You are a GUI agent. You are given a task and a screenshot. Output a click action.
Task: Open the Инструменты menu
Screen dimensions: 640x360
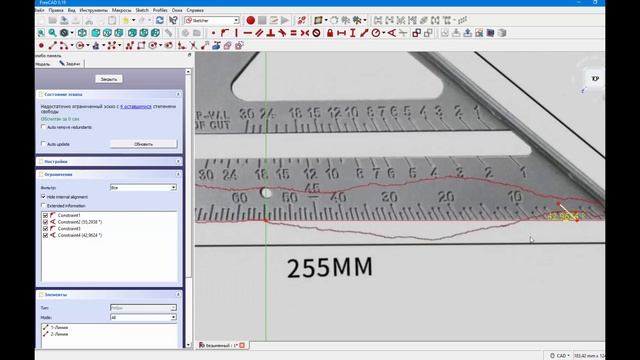pos(93,10)
